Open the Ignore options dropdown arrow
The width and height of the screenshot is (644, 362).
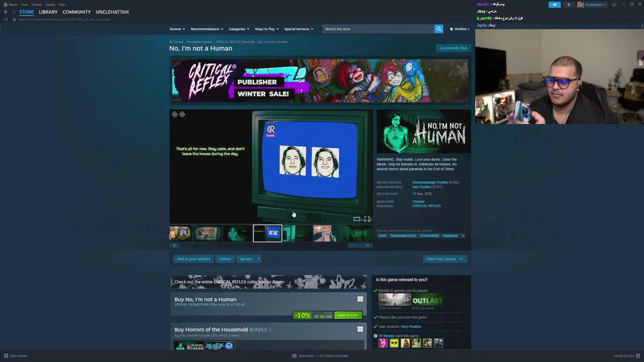click(x=258, y=259)
